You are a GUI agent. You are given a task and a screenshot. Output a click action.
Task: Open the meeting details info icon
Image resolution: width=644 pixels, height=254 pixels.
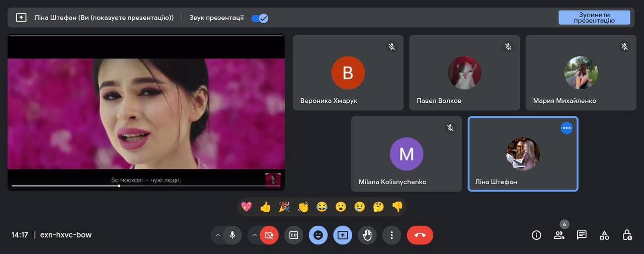(x=536, y=235)
